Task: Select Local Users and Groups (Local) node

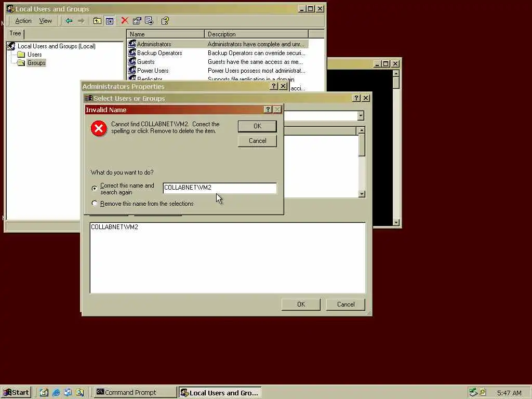Action: tap(56, 46)
